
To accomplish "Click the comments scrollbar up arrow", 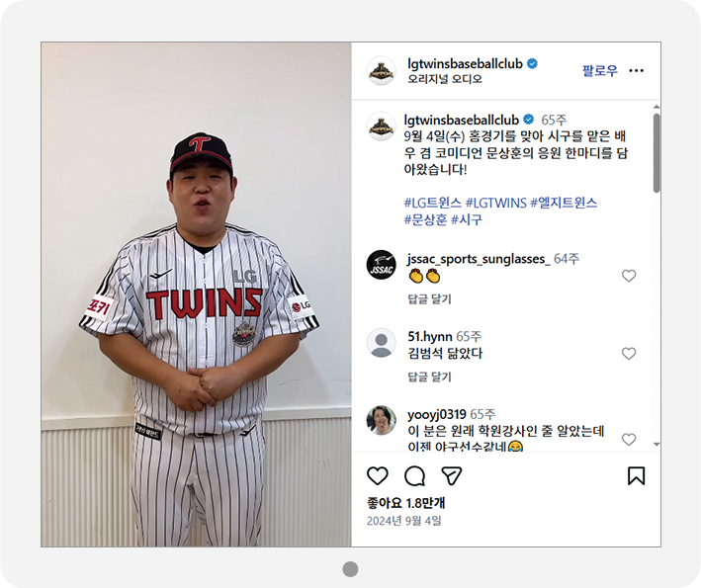I will (x=657, y=107).
